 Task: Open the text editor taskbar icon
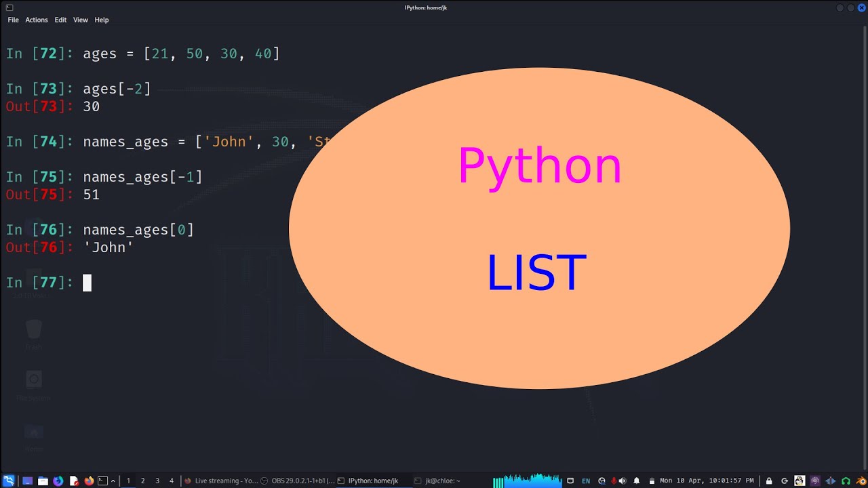tap(74, 481)
